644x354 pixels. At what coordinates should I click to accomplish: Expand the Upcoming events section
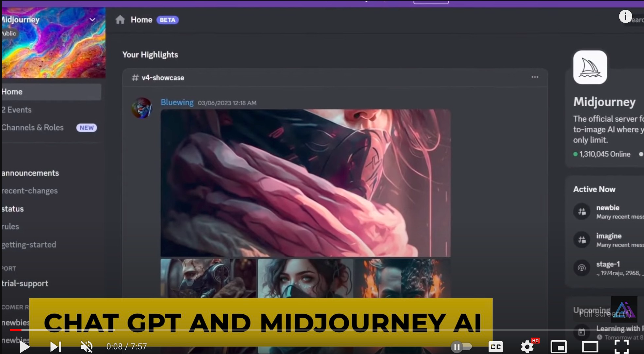pos(591,310)
